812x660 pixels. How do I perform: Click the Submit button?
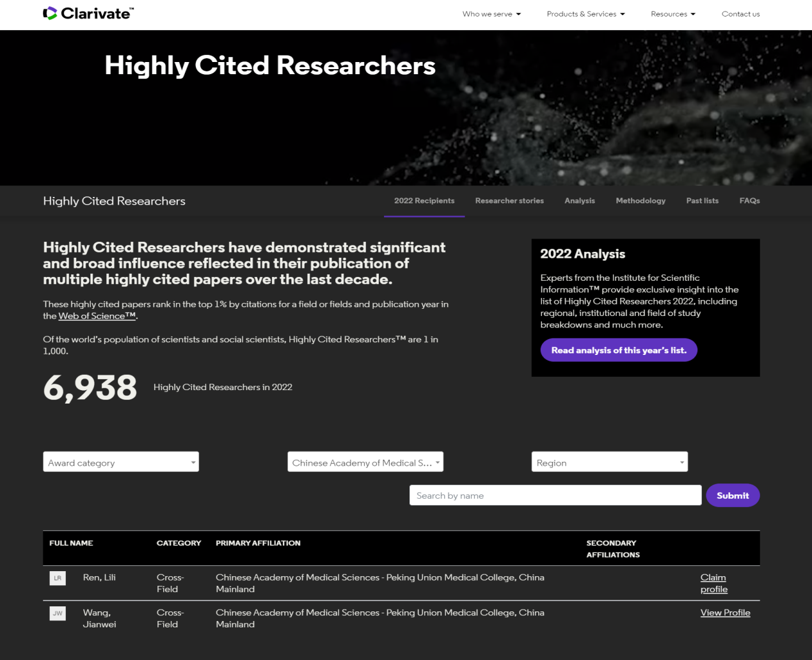click(733, 495)
